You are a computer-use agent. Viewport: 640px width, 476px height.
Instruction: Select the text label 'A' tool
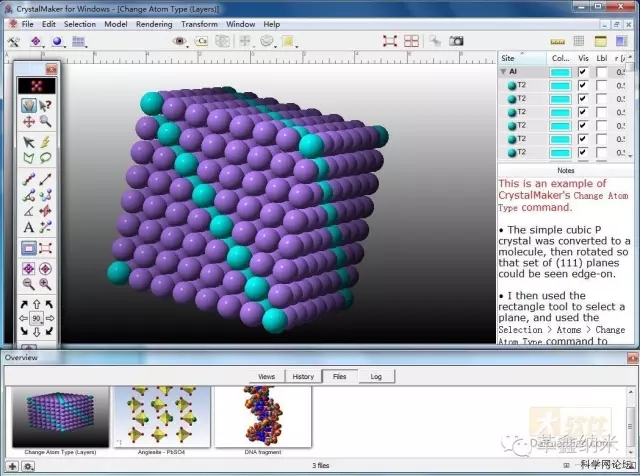(x=28, y=227)
